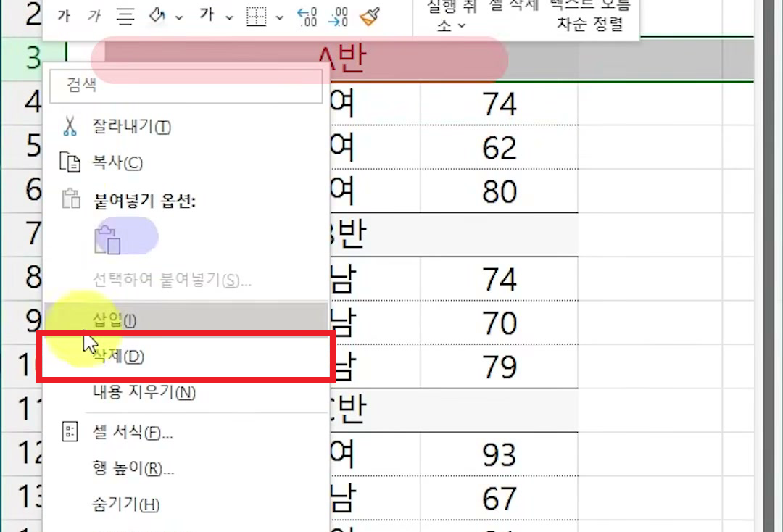Select row header 4

[x=22, y=103]
